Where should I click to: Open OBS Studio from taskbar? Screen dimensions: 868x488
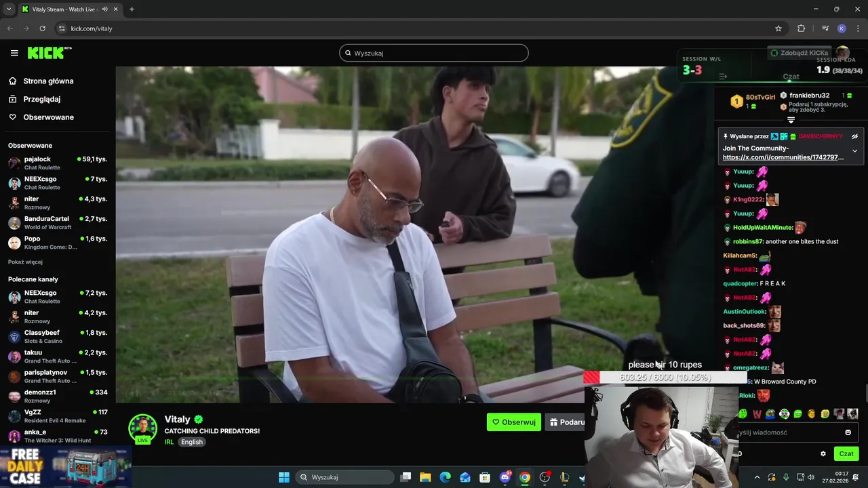point(545,477)
